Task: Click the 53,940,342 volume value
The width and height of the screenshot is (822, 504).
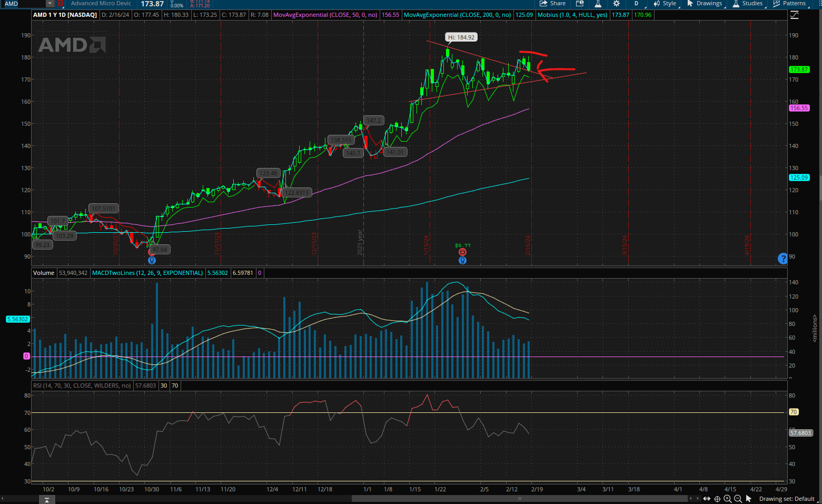Action: pos(73,273)
